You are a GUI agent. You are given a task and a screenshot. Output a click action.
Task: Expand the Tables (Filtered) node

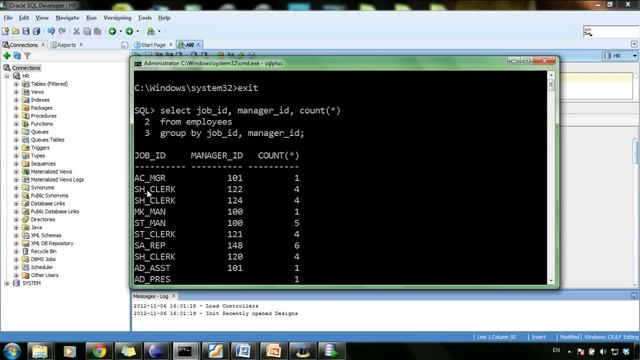(x=16, y=84)
